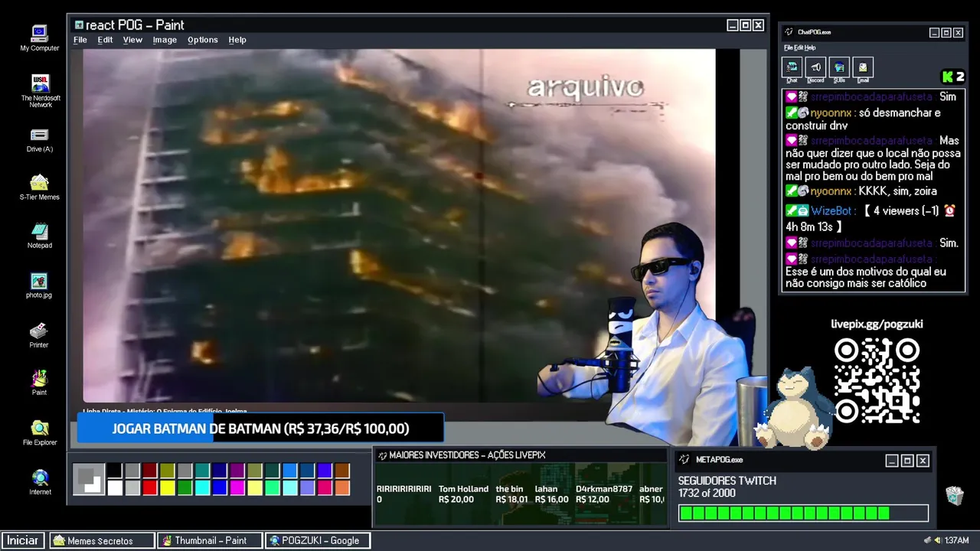Pick the bright red color swatch
The height and width of the screenshot is (551, 980).
[x=149, y=487]
